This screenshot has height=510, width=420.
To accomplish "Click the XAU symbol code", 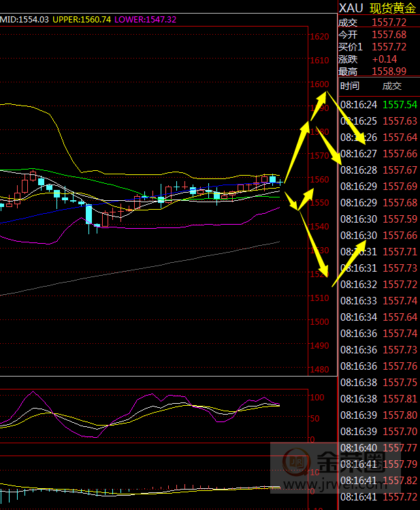I will point(351,8).
